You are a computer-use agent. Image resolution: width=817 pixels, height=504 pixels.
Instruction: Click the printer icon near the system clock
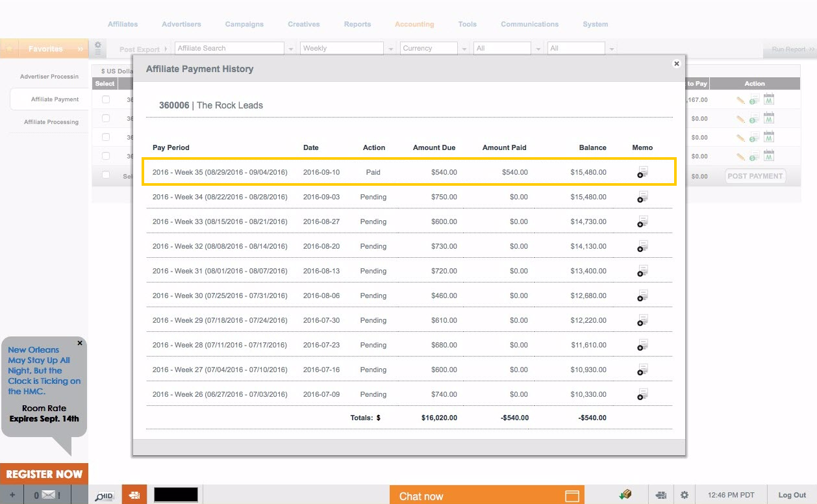click(660, 495)
